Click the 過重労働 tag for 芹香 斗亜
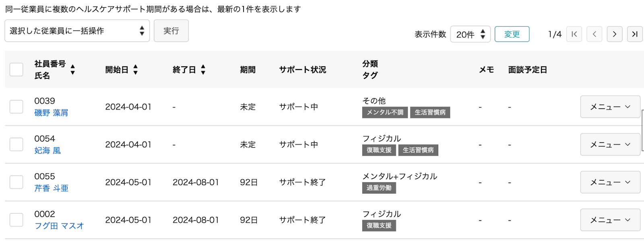 click(379, 188)
